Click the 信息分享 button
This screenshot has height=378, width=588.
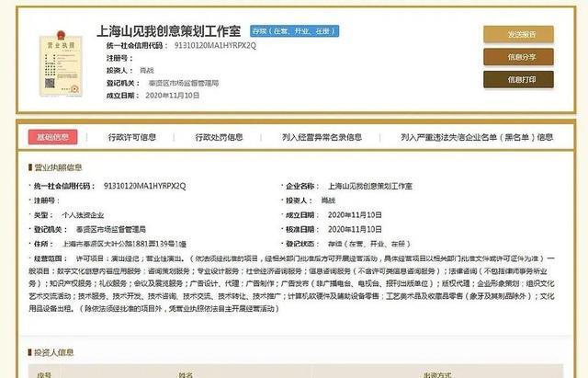click(518, 57)
